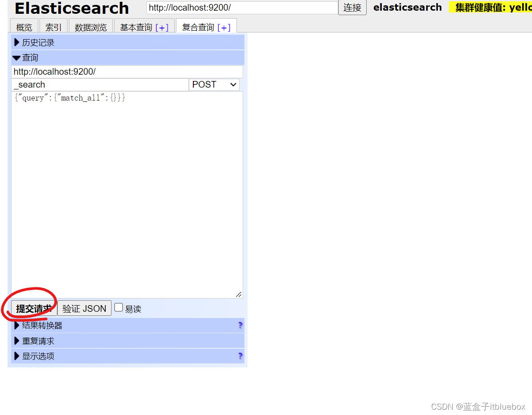This screenshot has height=415, width=532.
Task: Expand the 结果转换器 section
Action: pos(128,325)
